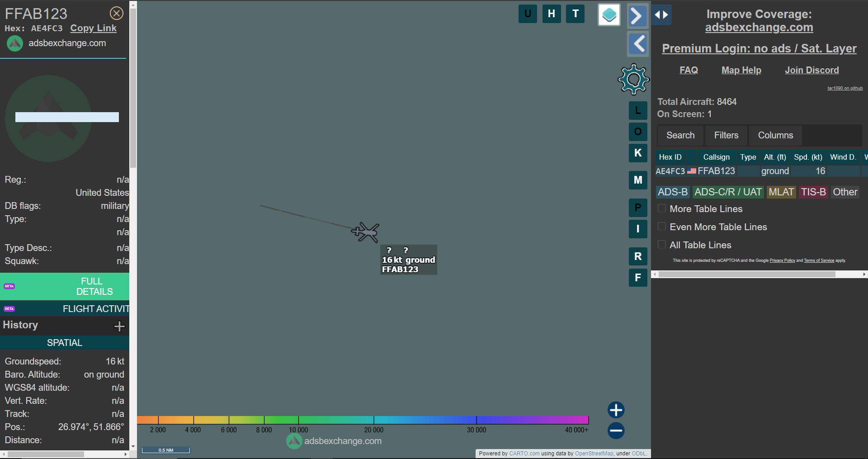
Task: Open the Search tab
Action: [x=680, y=135]
